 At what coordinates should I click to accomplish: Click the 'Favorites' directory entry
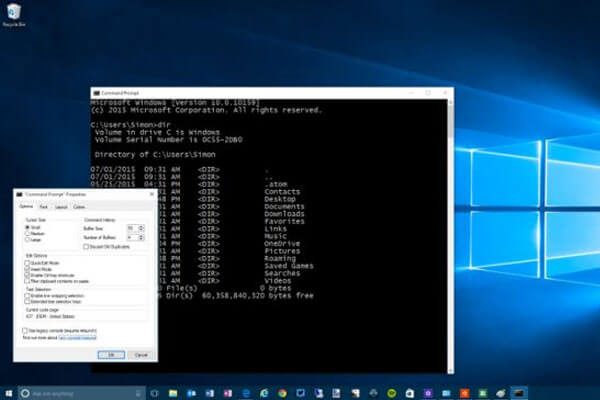(x=284, y=221)
